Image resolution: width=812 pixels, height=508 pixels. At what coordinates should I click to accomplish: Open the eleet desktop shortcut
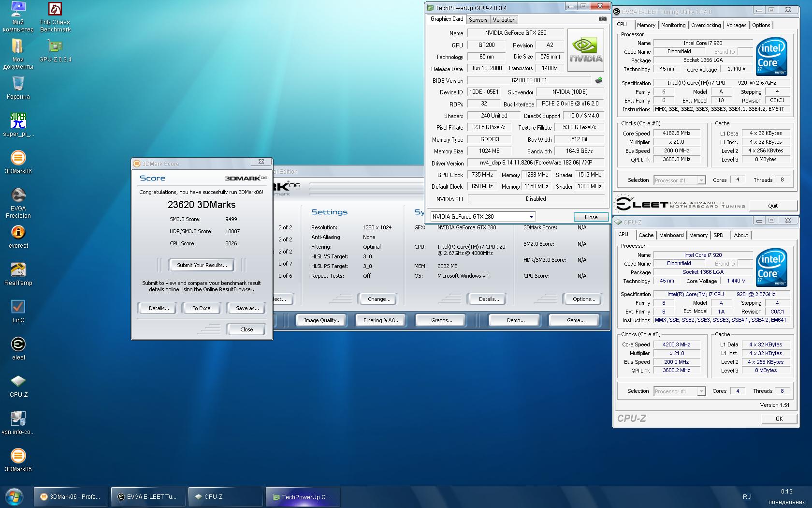pos(18,348)
